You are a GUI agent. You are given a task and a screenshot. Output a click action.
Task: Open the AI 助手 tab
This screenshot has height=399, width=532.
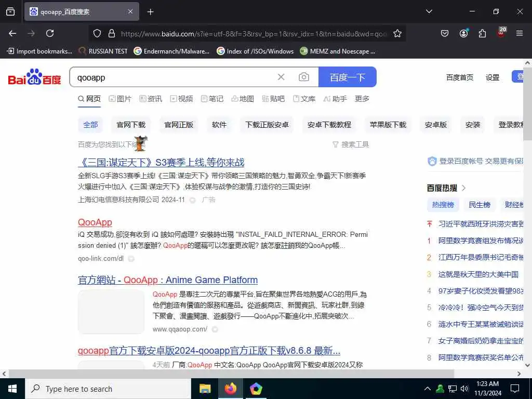click(335, 99)
